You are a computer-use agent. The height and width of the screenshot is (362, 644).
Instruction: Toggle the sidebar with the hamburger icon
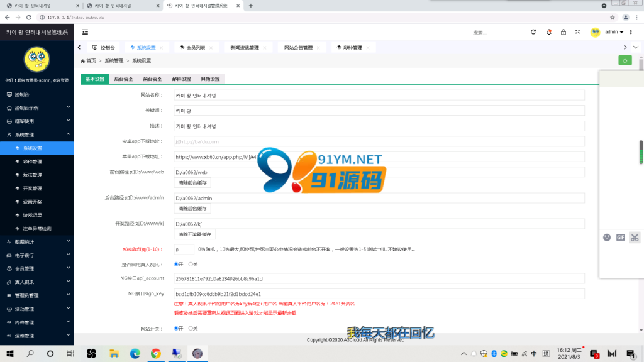[85, 32]
